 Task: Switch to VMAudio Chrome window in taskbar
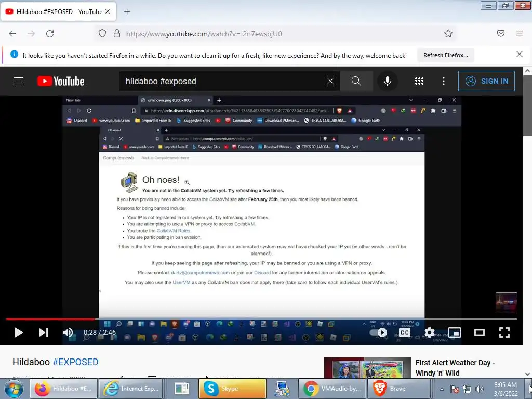click(332, 389)
